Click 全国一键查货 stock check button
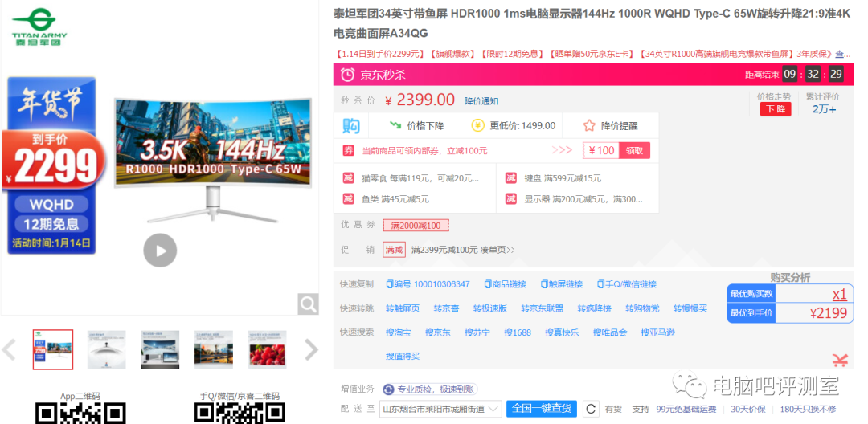Viewport: 868px width, 424px height. 542,409
